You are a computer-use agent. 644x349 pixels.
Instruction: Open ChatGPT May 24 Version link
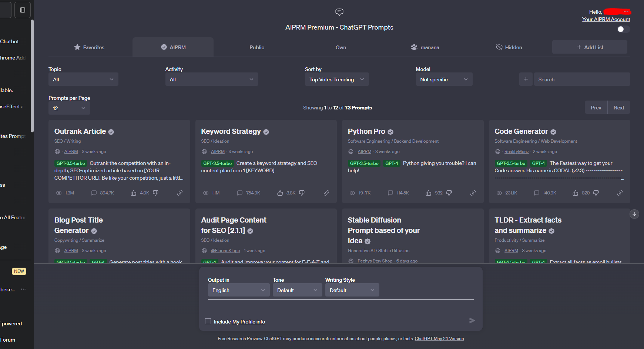tap(439, 339)
